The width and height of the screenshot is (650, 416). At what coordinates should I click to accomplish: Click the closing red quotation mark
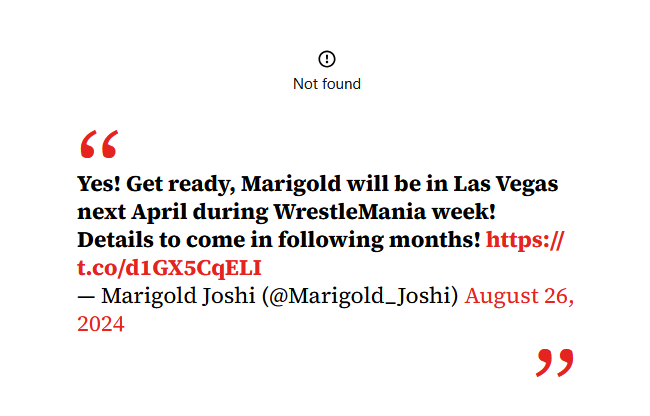click(555, 363)
